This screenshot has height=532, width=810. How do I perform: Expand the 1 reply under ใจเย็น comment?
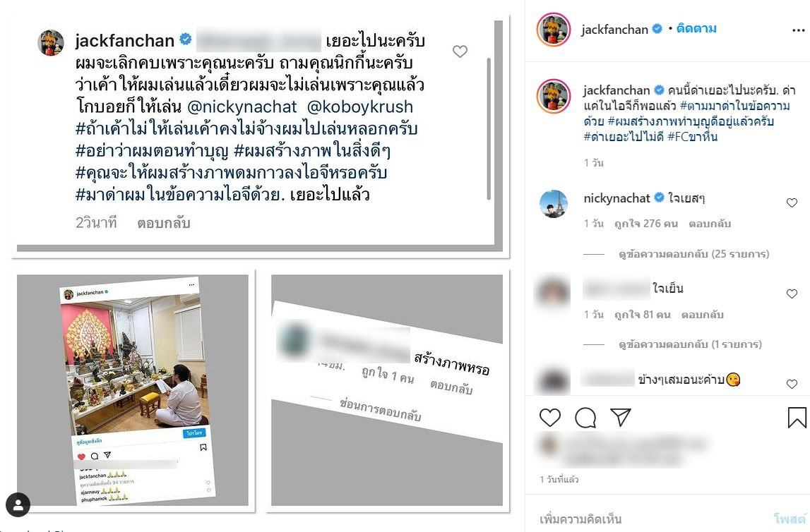[x=690, y=344]
